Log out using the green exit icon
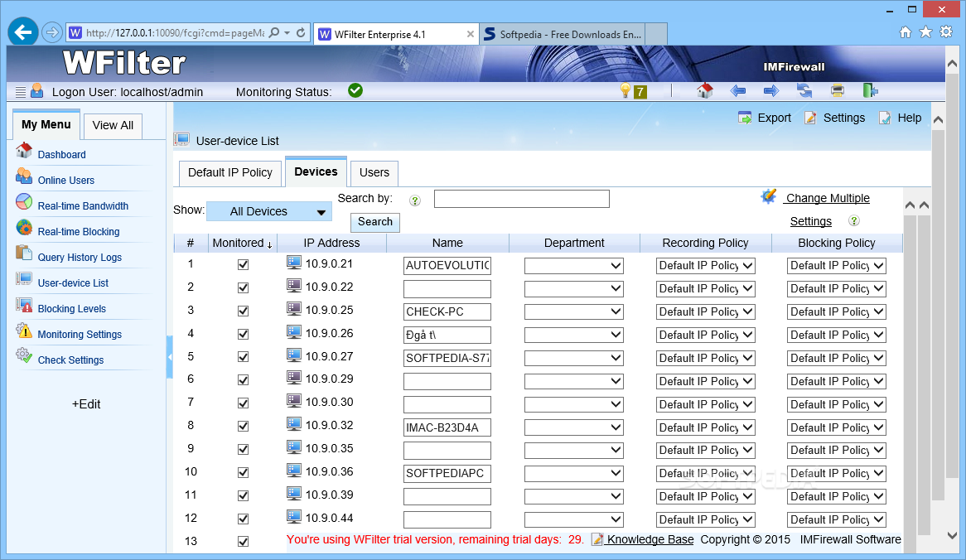Screen dimensions: 966x560 (870, 90)
